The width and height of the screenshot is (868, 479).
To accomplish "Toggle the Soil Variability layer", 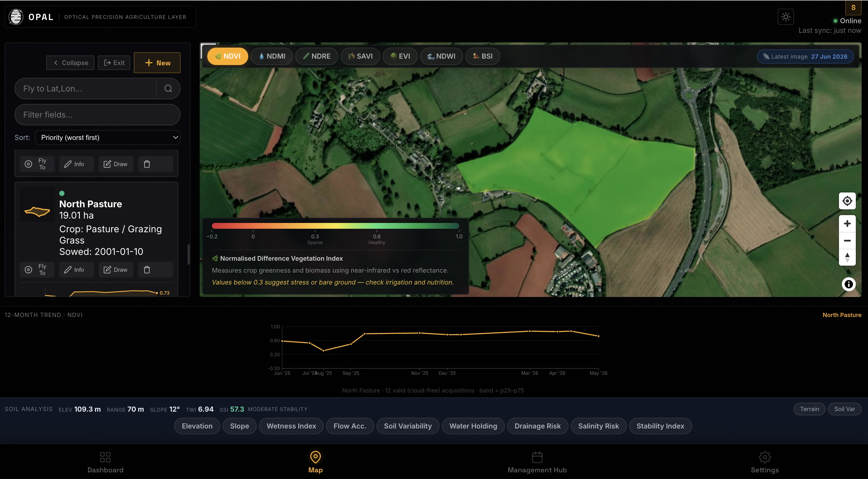I will 408,426.
